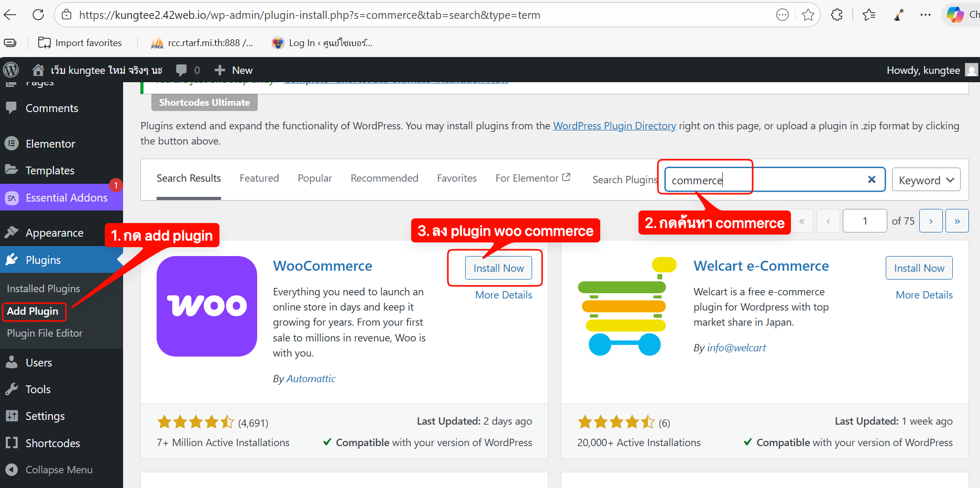Click the WooCommerce purple logo thumbnail
The image size is (980, 488).
pos(207,306)
